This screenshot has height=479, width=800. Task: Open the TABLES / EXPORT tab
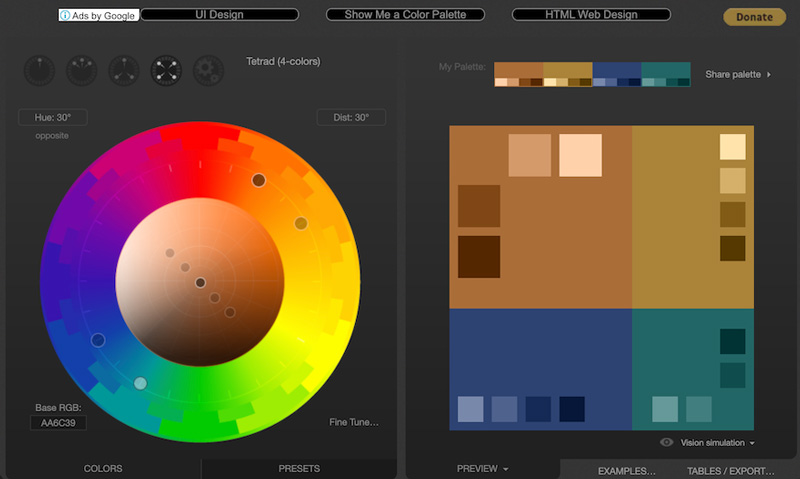coord(729,470)
